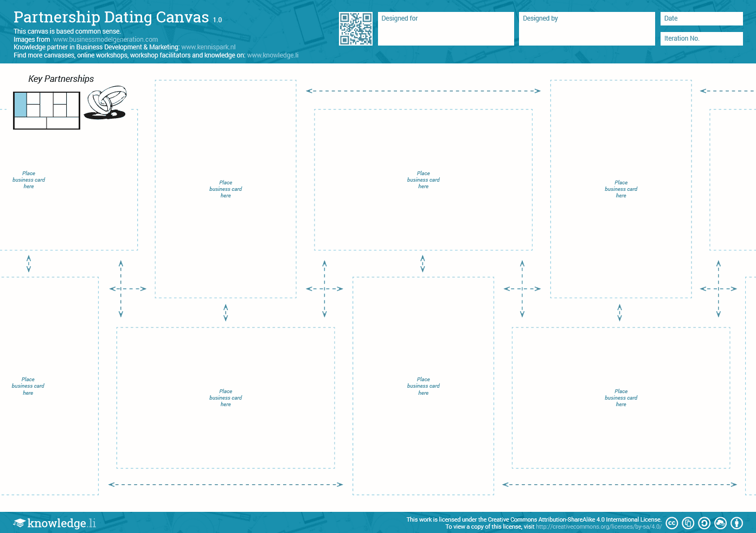Click the top center business card placeholder
The width and height of the screenshot is (756, 533).
click(x=423, y=180)
